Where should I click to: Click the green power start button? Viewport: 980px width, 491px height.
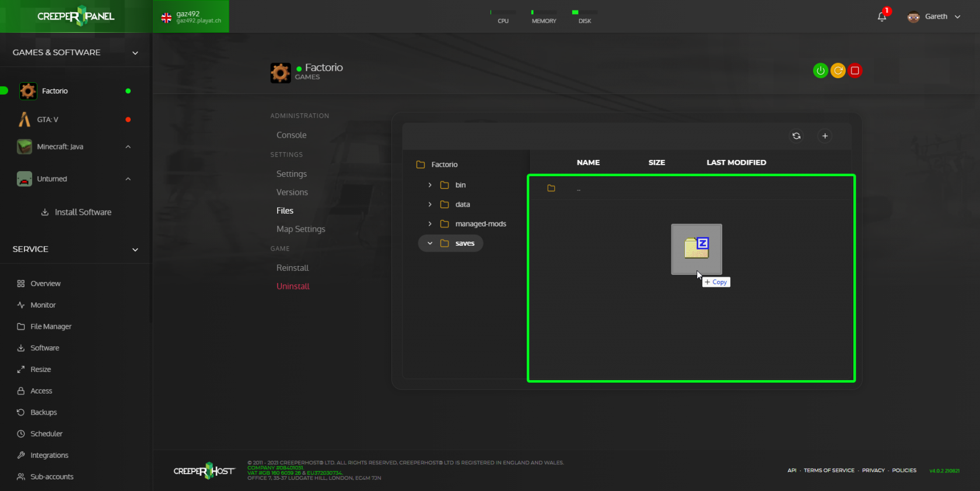pos(821,71)
